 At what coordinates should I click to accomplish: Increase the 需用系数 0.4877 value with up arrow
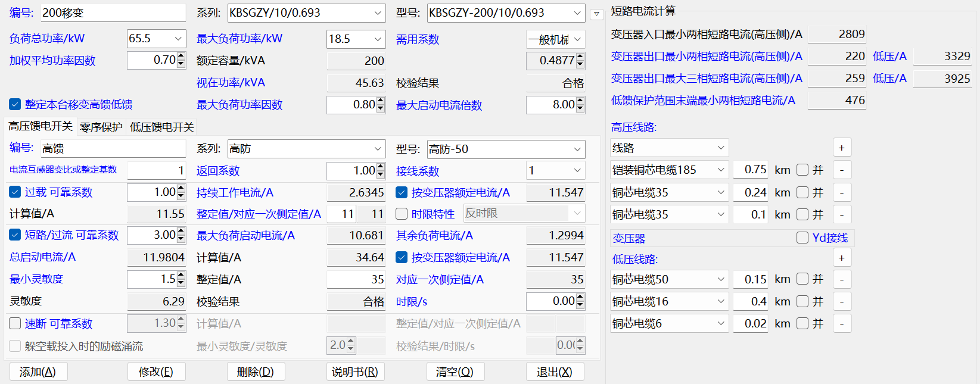pos(580,57)
